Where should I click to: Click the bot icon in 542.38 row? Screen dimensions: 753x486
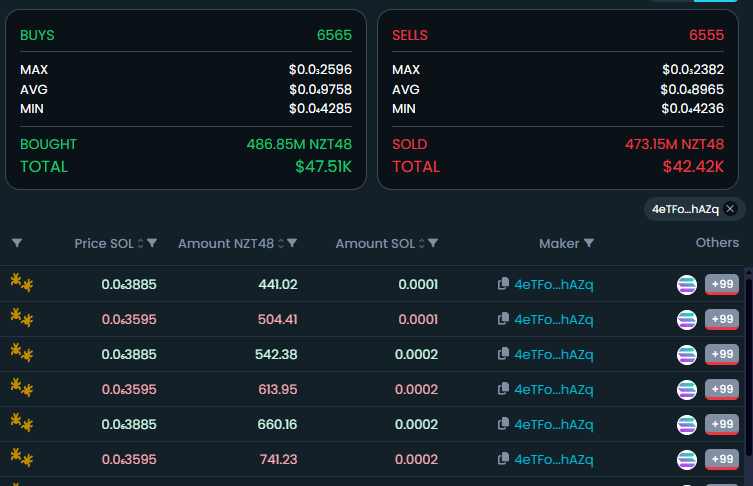coord(22,353)
